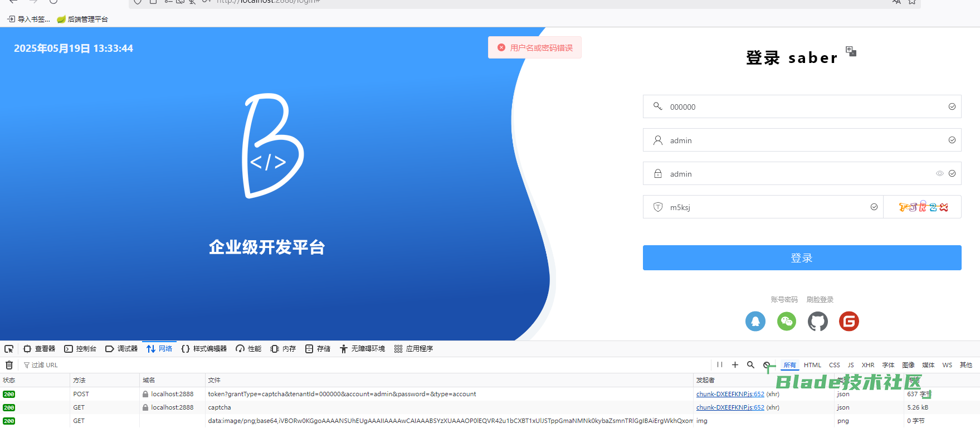Open the 查看器 devtools tab
980x433 pixels.
pos(39,349)
